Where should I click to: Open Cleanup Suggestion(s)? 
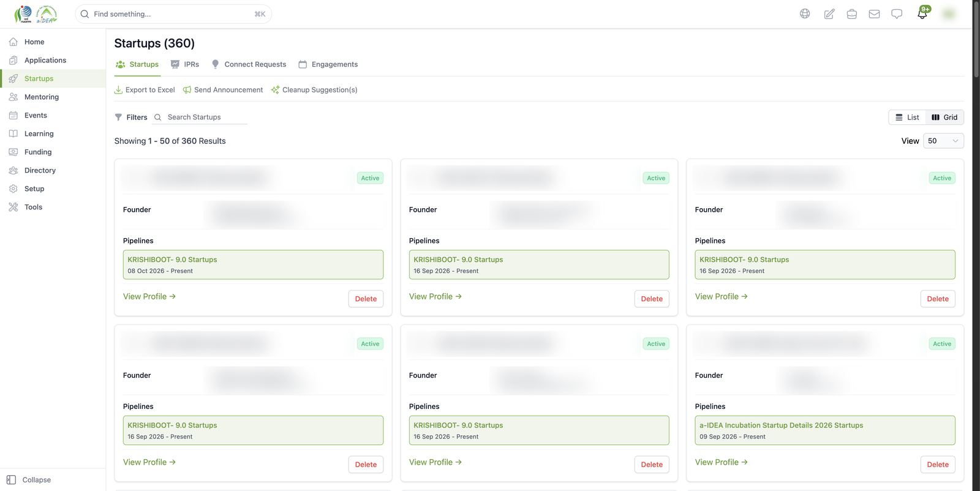314,90
